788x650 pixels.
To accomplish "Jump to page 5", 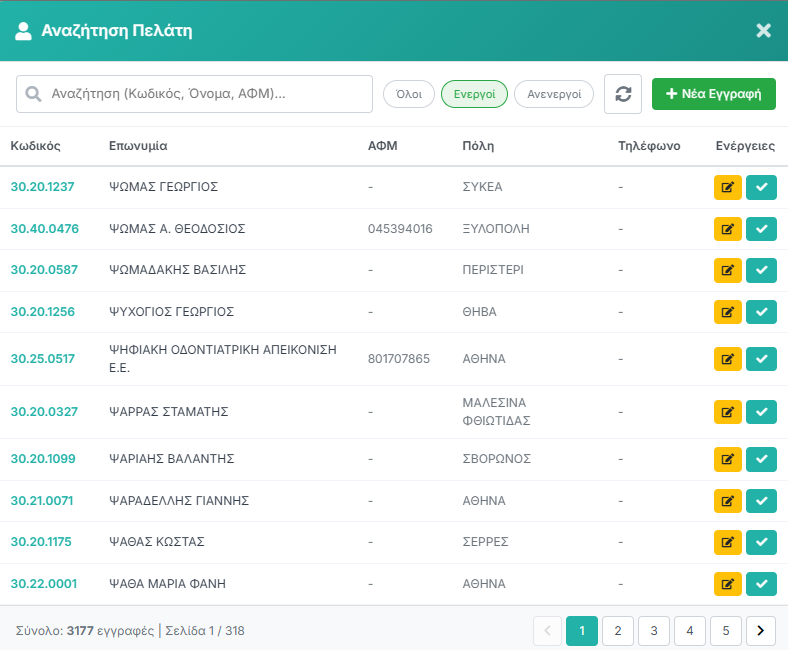I will [726, 630].
